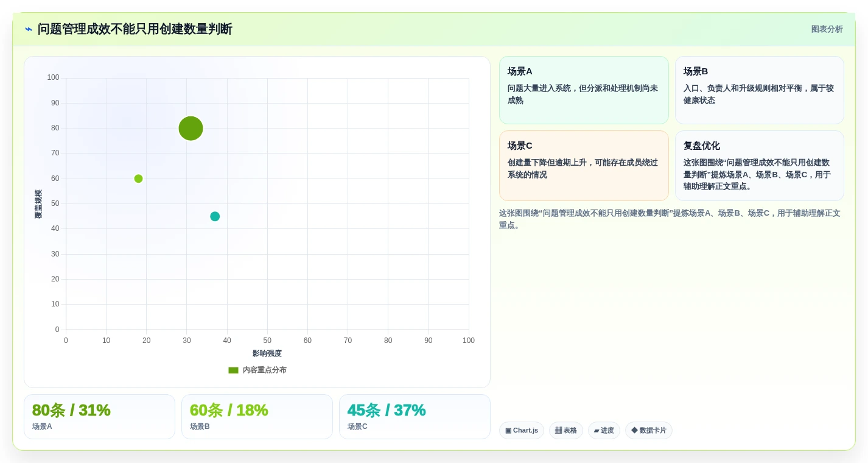Screen dimensions: 868x463
Task: Click the 进度 tag chip
Action: click(x=604, y=431)
